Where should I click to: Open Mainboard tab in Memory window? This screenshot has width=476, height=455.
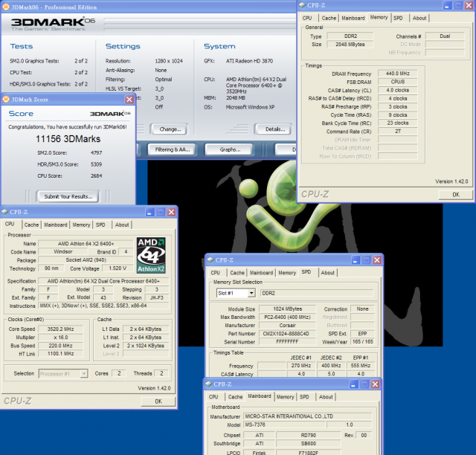(353, 18)
